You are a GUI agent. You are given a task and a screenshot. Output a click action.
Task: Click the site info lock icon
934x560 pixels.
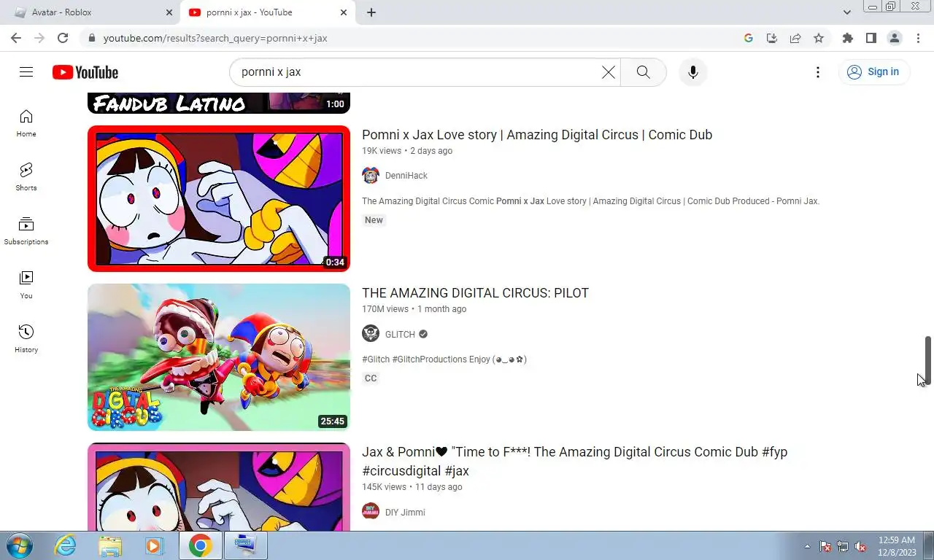90,38
